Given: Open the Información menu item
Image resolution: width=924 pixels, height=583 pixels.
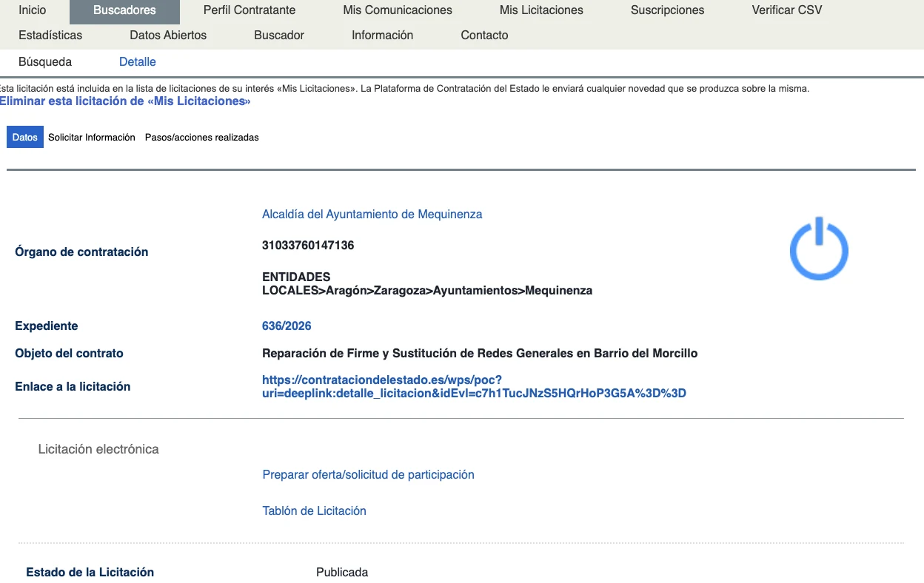Looking at the screenshot, I should 382,35.
